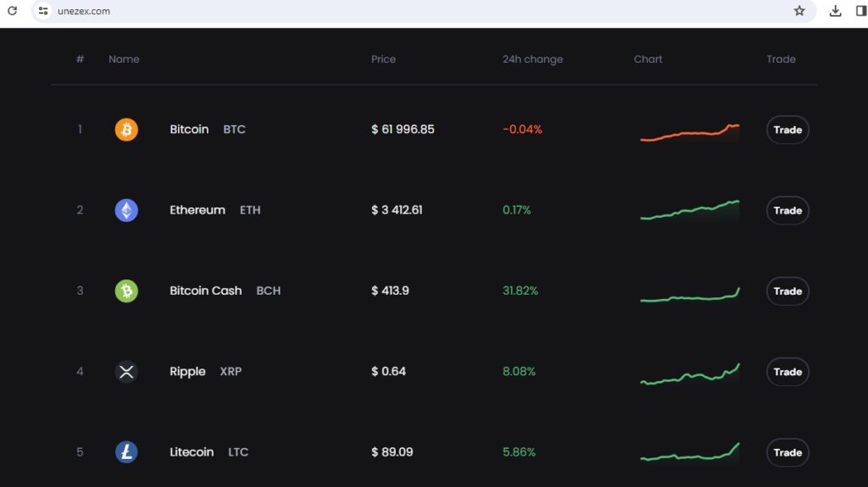Viewport: 868px width, 487px height.
Task: Click the blue Litecoin logo icon
Action: 126,452
